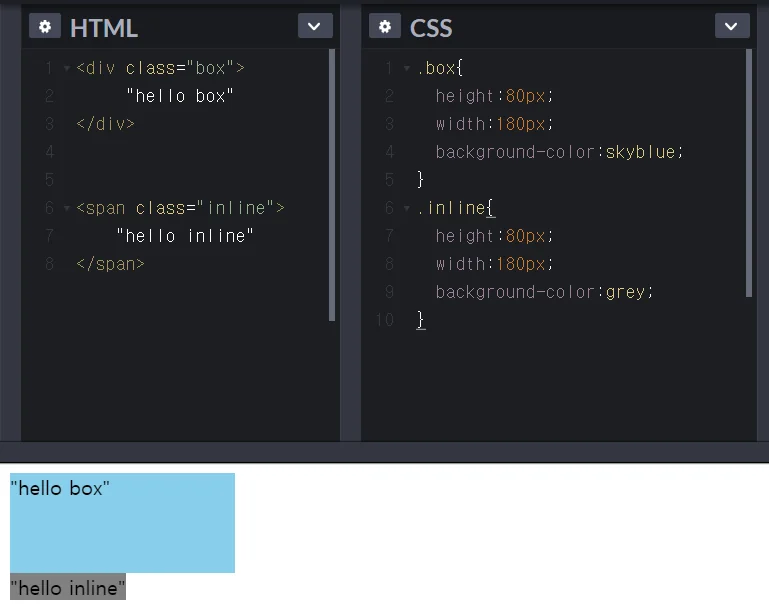Image resolution: width=769 pixels, height=615 pixels.
Task: Click the CSS editor vertical scrollbar
Action: point(749,173)
